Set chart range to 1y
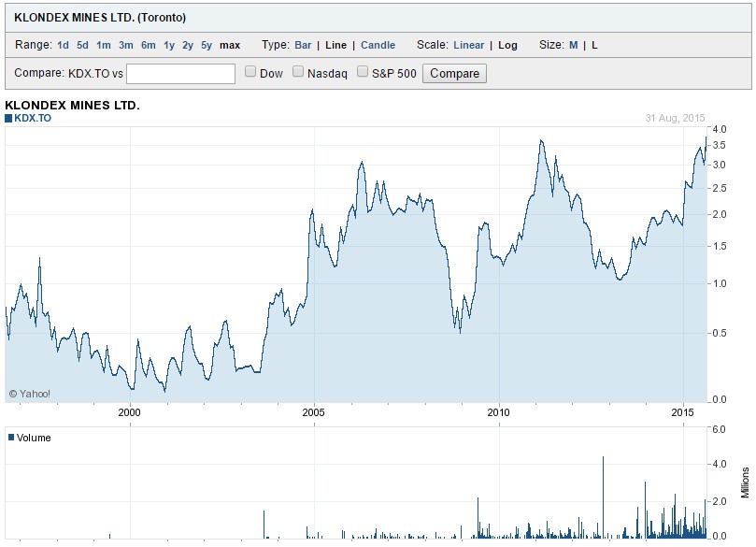The width and height of the screenshot is (756, 547). point(169,45)
